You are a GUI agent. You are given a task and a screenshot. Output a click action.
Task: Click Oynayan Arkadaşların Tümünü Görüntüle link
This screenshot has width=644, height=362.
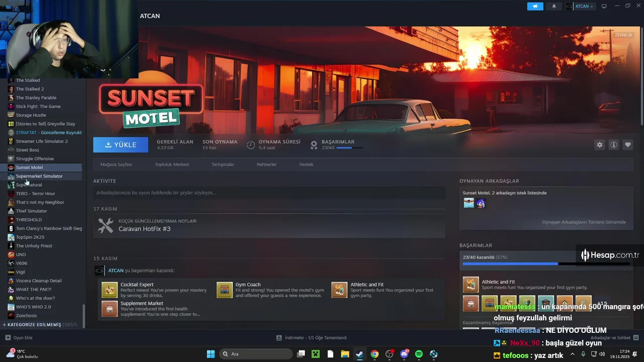point(584,222)
